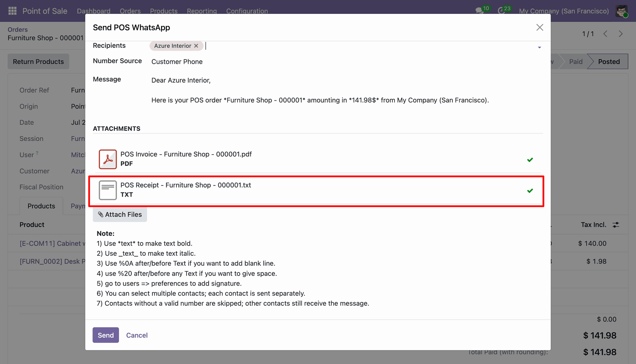Open the E-COM11 Cabinet product row
Image resolution: width=636 pixels, height=364 pixels.
52,244
